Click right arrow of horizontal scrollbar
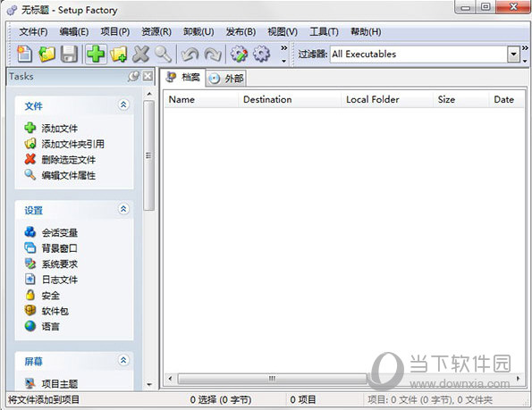532x410 pixels. (x=518, y=379)
